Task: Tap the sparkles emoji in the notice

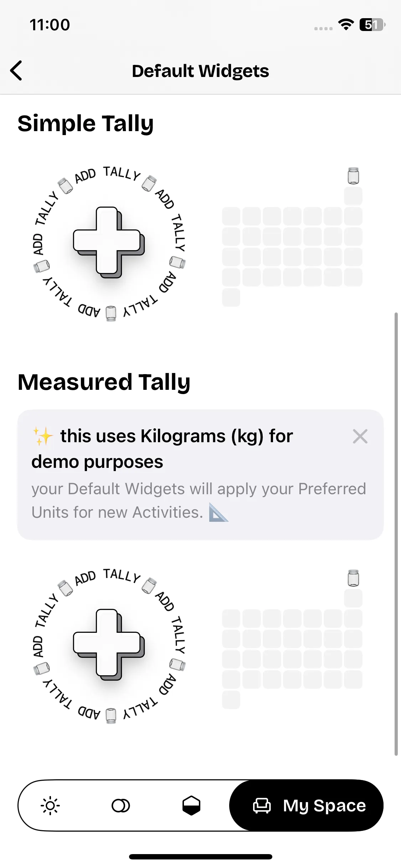Action: point(43,436)
